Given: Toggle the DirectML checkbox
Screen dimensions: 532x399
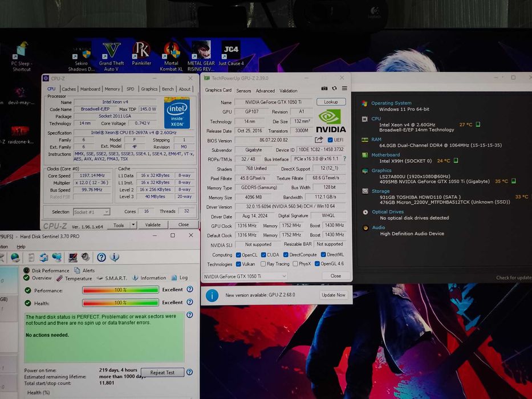Looking at the screenshot, I should (x=323, y=254).
